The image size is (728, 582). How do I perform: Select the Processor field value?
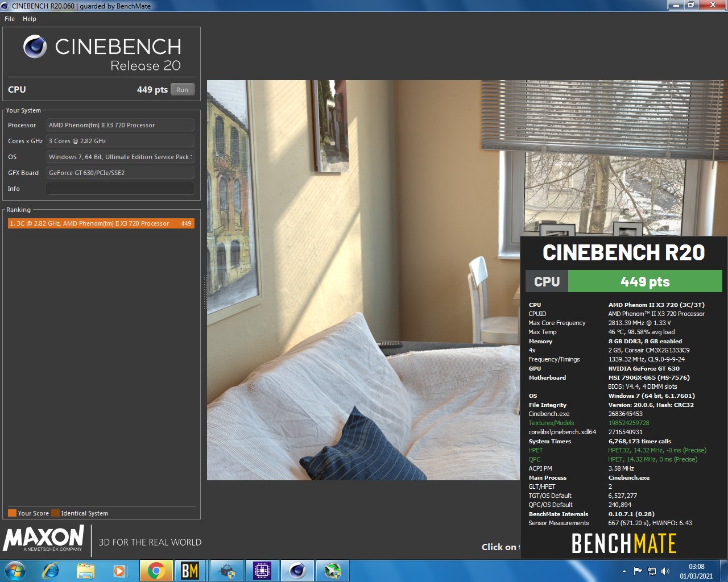pyautogui.click(x=120, y=125)
